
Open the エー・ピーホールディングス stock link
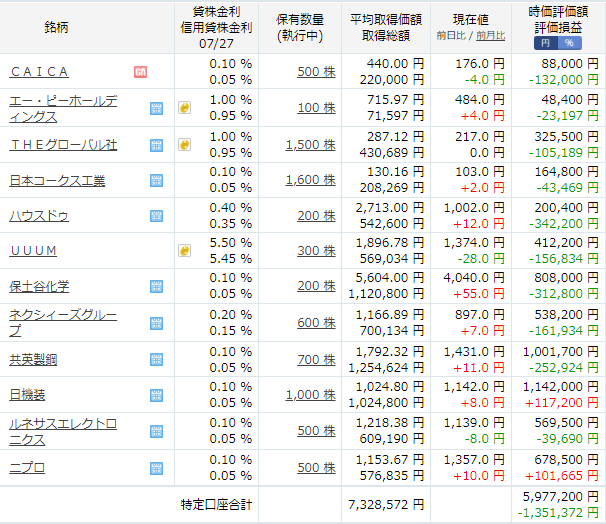tap(63, 109)
